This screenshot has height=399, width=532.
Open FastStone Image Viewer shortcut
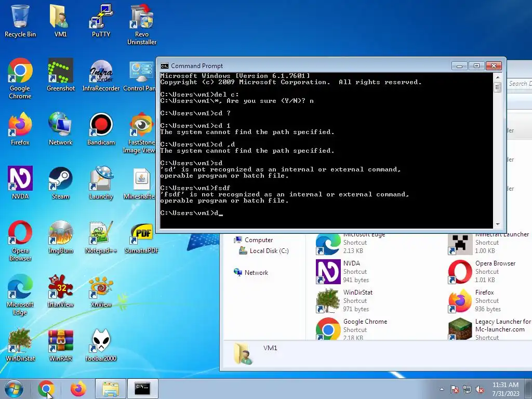[x=139, y=132]
